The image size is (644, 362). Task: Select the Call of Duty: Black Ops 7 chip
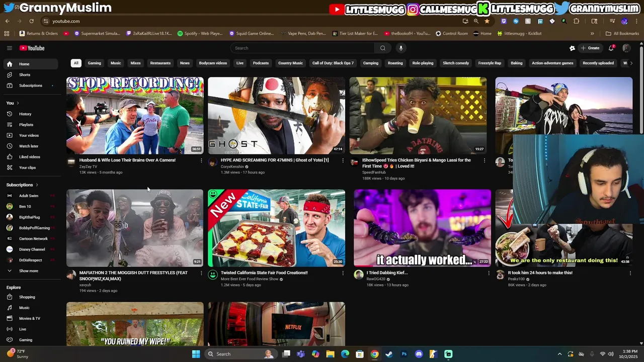point(333,63)
